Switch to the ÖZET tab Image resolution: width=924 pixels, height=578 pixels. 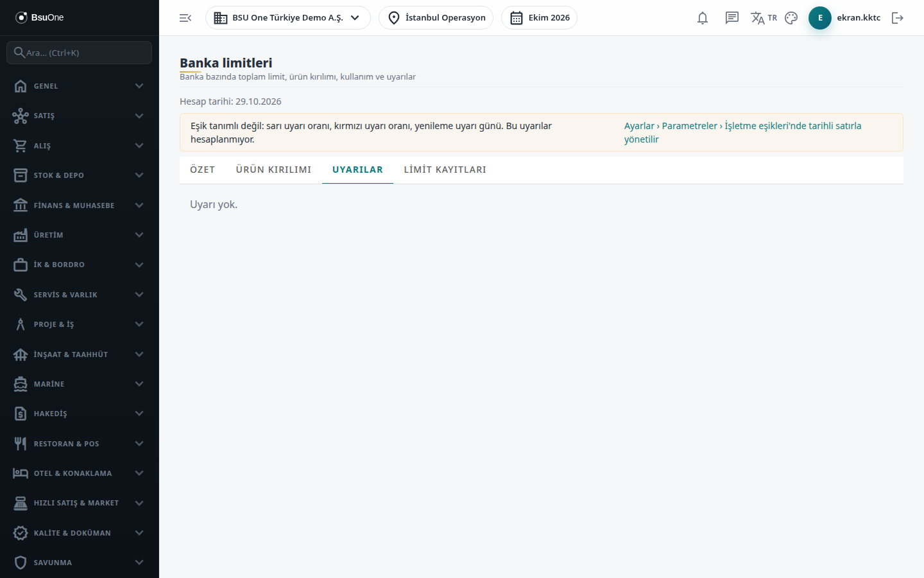coord(203,170)
